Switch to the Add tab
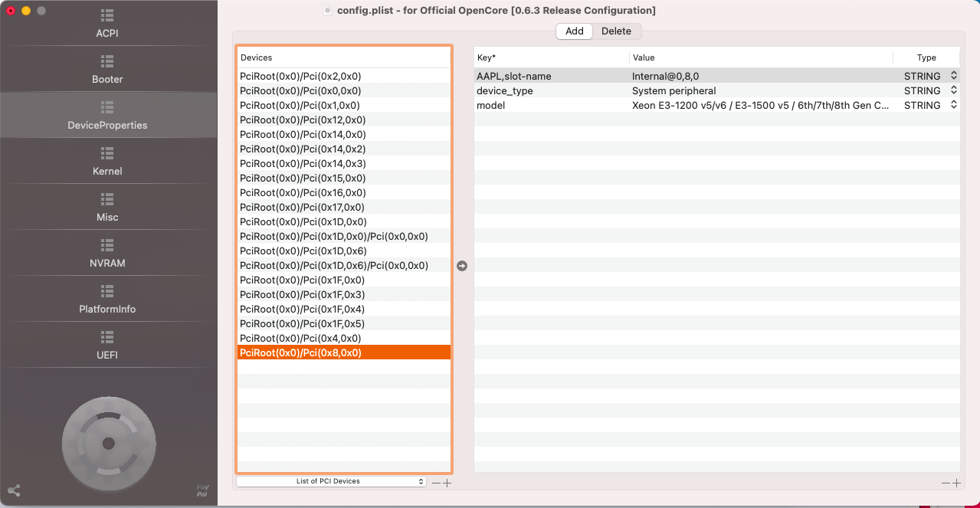The image size is (980, 508). 575,31
